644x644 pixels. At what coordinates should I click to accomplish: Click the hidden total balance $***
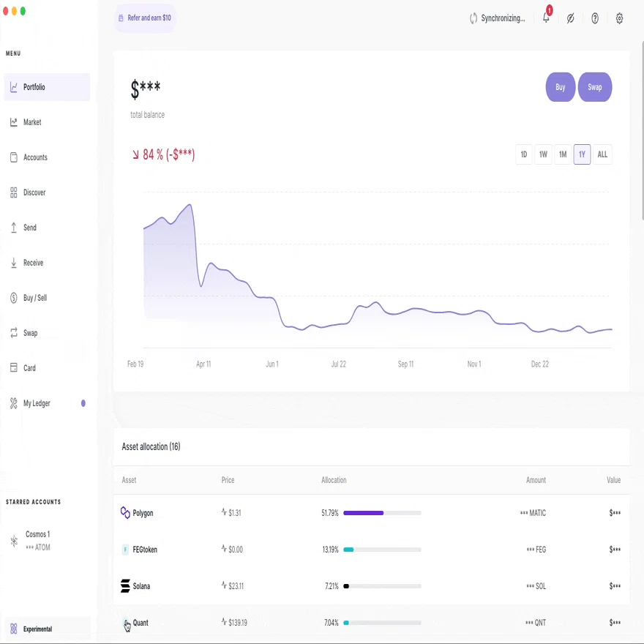pos(146,89)
